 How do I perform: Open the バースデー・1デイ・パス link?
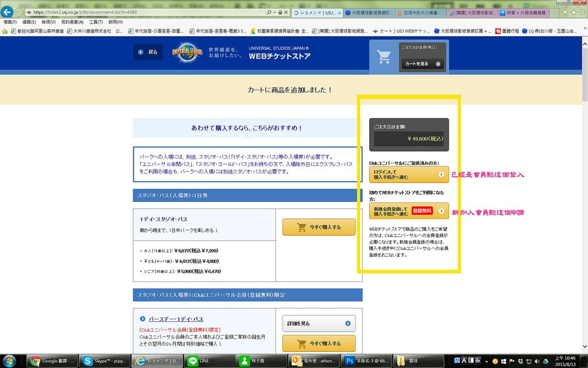[176, 319]
